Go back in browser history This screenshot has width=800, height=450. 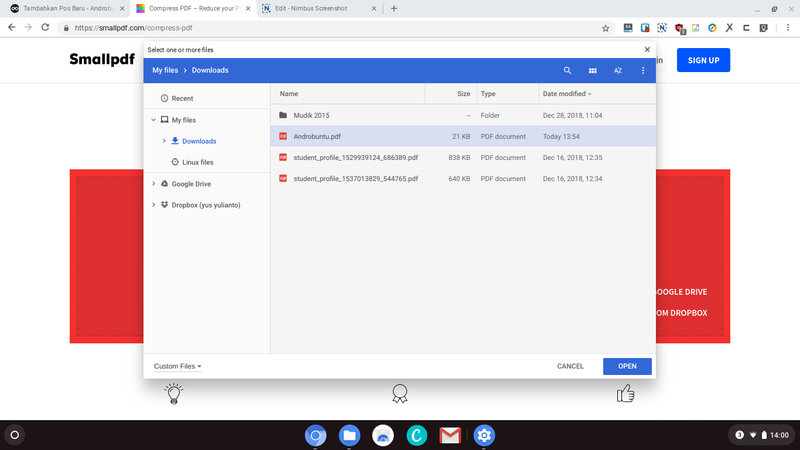tap(12, 28)
